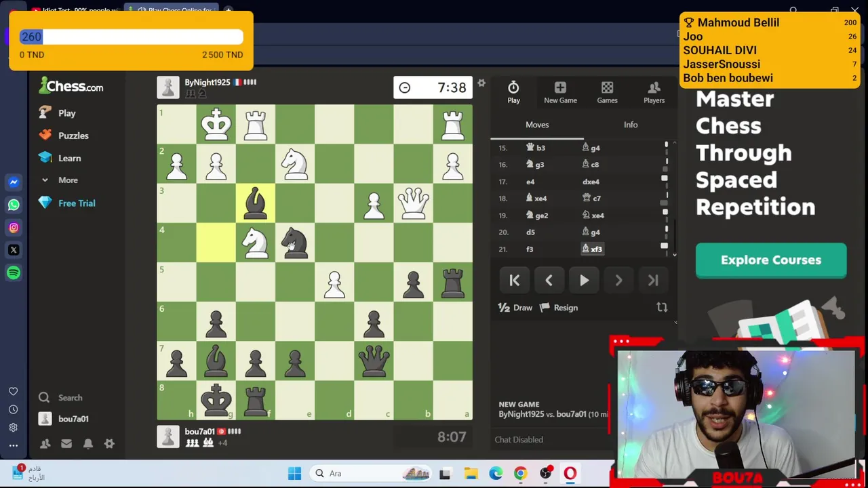Select move 17 dxe4 in move list

pyautogui.click(x=591, y=182)
